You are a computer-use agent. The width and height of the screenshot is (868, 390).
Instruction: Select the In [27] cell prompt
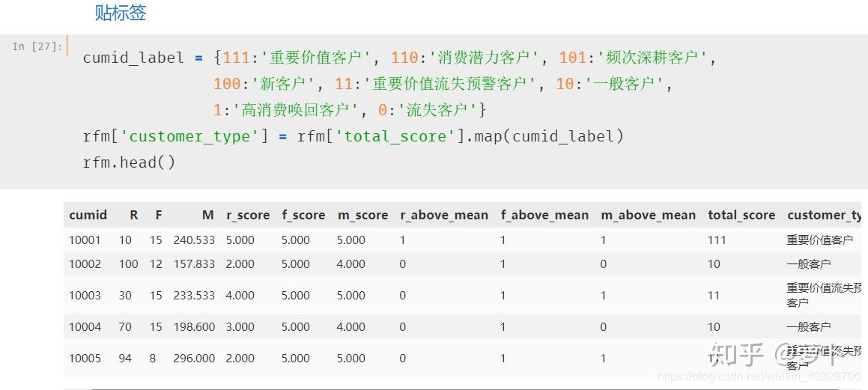click(37, 46)
